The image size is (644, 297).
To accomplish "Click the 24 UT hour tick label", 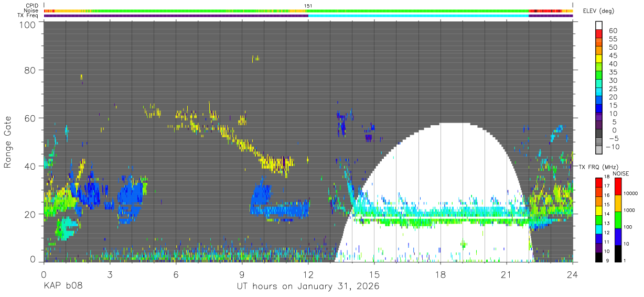I will [573, 274].
